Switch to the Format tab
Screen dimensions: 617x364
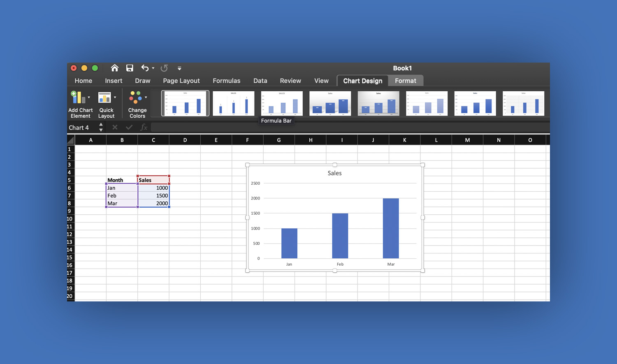pos(405,80)
